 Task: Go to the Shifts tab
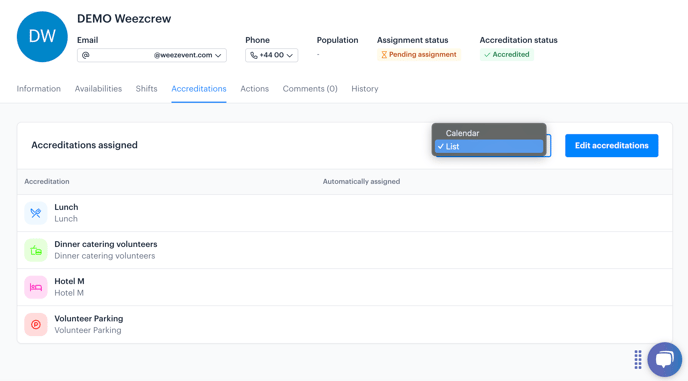pyautogui.click(x=146, y=89)
